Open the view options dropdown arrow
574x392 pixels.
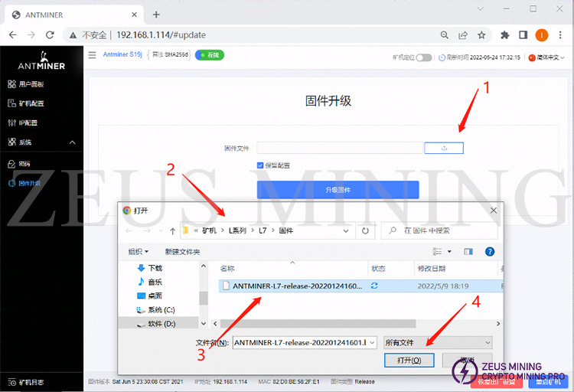pyautogui.click(x=449, y=251)
